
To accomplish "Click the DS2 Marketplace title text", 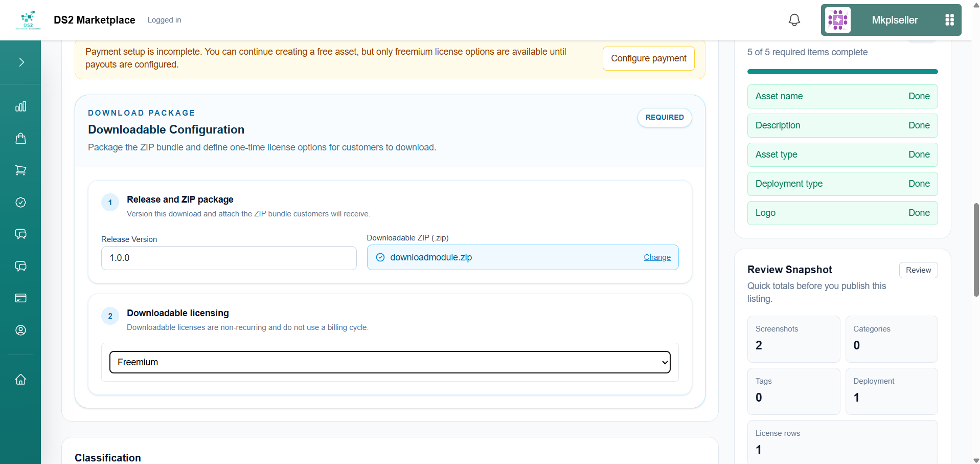I will coord(94,20).
